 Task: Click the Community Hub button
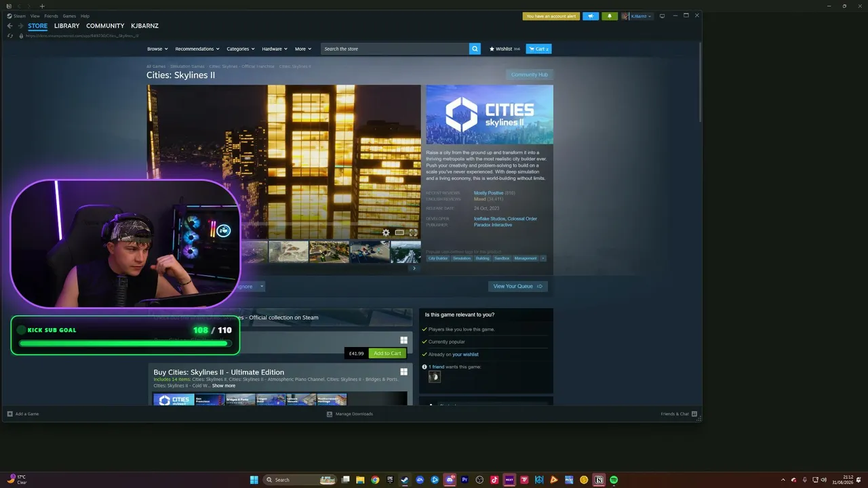pyautogui.click(x=530, y=75)
